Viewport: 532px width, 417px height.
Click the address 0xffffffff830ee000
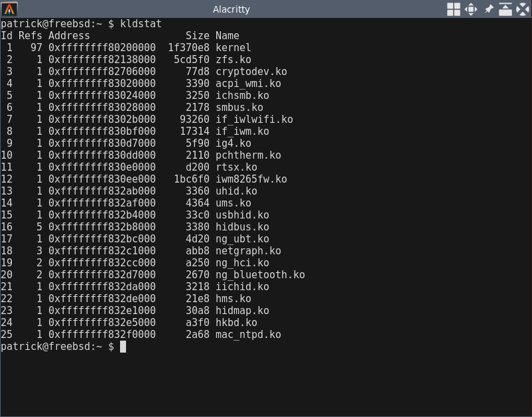102,179
